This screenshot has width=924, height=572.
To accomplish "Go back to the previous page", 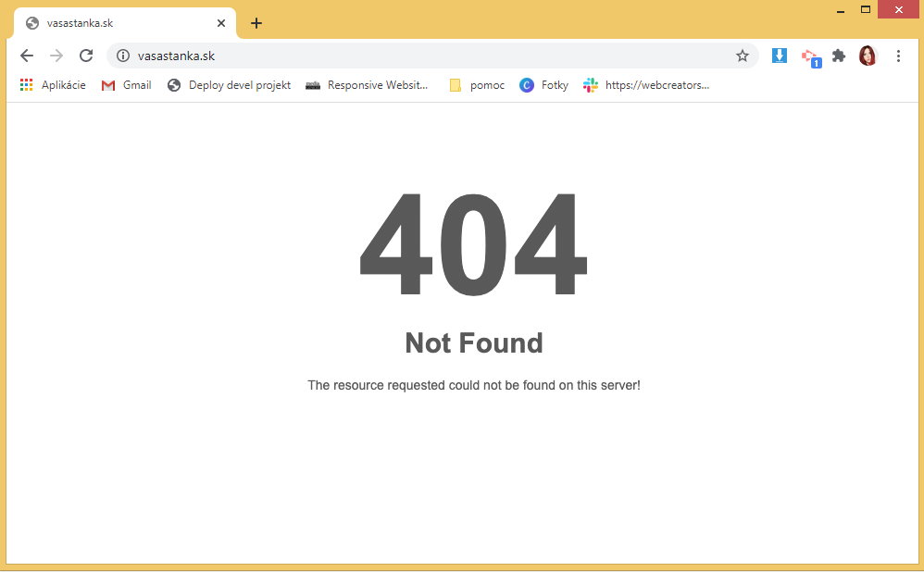I will pyautogui.click(x=27, y=56).
